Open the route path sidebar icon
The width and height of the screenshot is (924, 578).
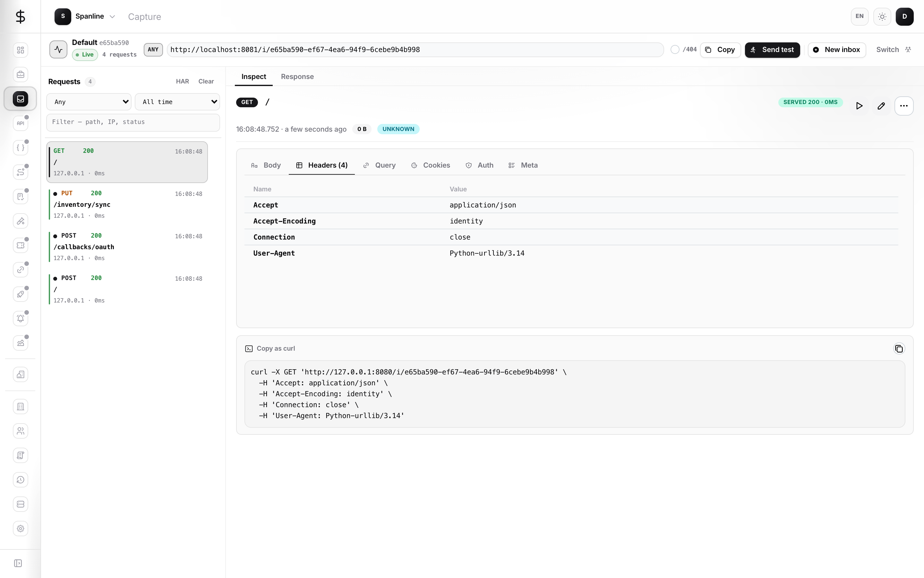(20, 172)
